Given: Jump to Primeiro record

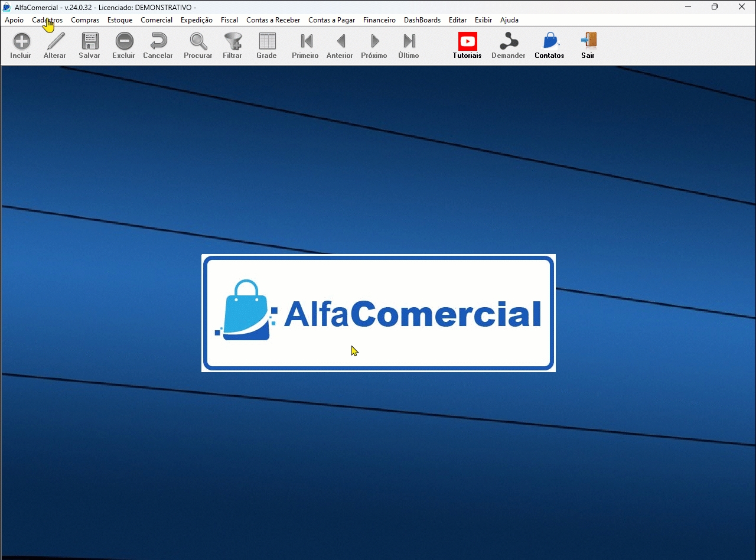Looking at the screenshot, I should [x=305, y=41].
